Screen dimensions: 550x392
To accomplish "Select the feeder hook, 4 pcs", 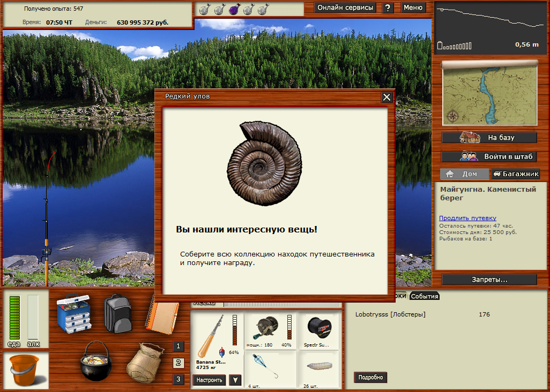I will (x=266, y=366).
